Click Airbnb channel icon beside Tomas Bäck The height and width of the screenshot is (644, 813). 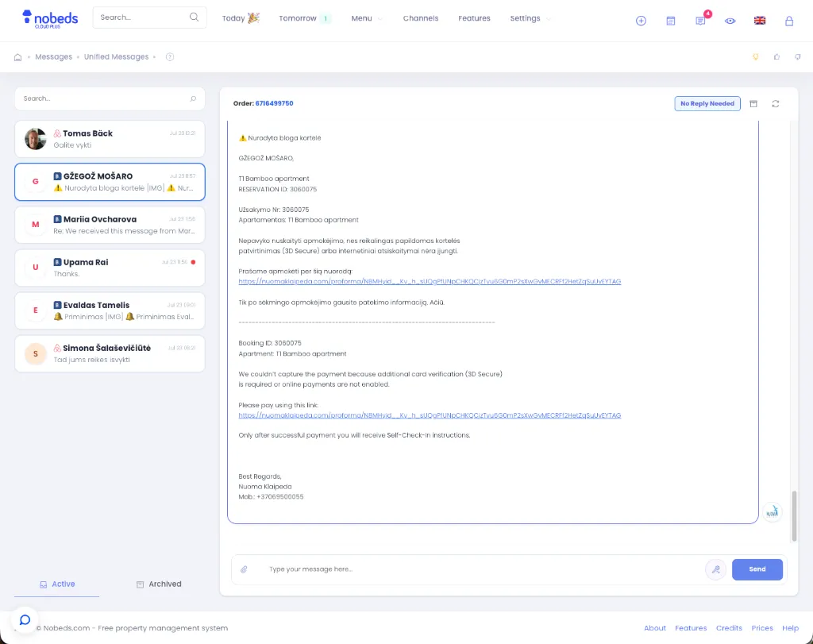(57, 133)
